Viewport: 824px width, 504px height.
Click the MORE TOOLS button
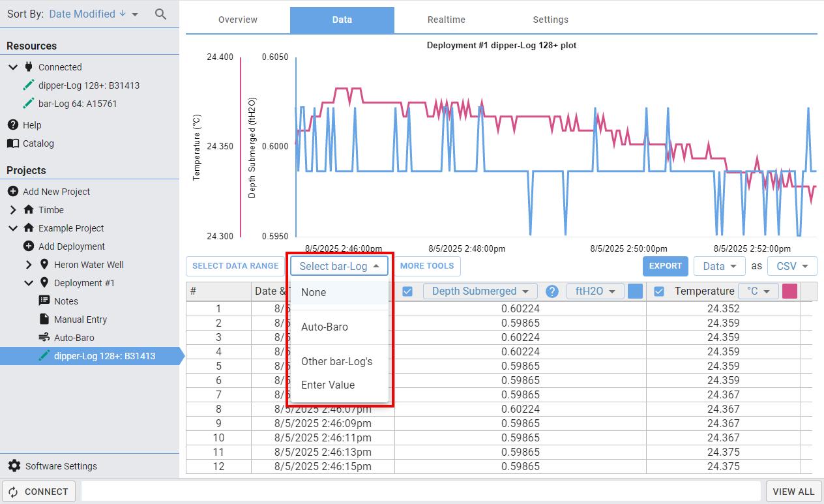point(427,266)
